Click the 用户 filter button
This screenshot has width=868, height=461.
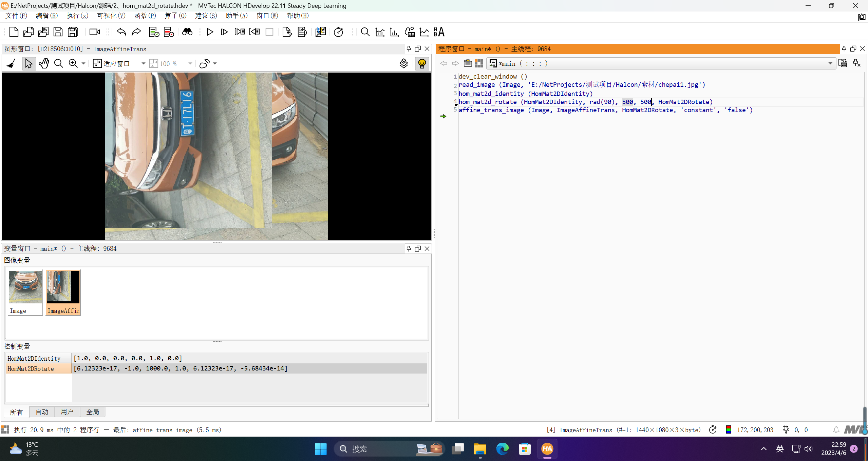67,412
